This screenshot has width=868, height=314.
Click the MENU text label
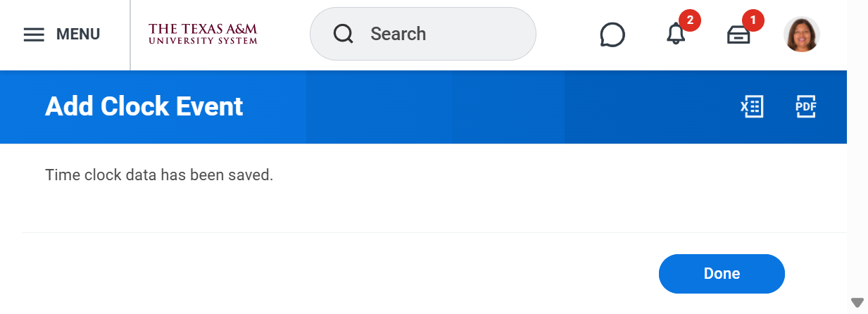pos(77,34)
